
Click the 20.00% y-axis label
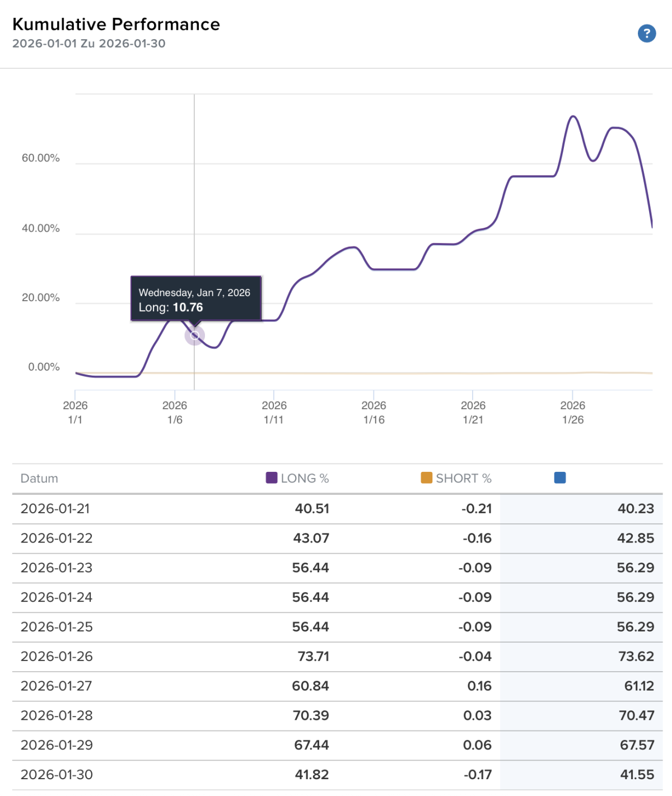(x=41, y=298)
